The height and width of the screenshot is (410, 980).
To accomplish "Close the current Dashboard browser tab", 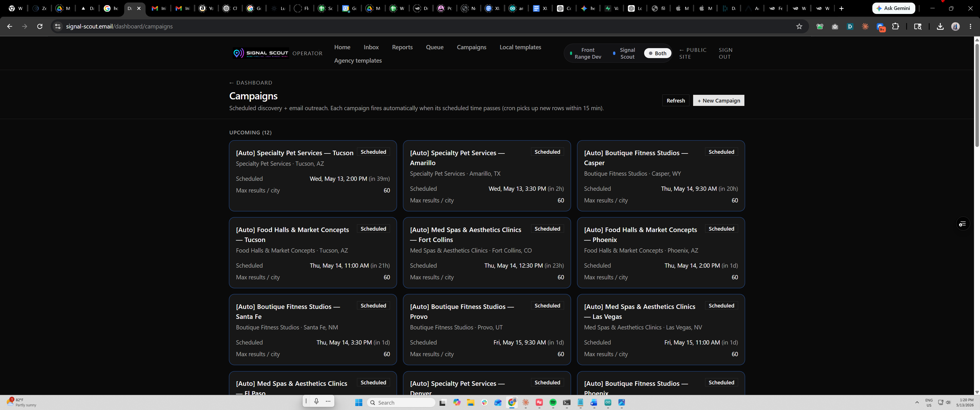I will coord(139,8).
